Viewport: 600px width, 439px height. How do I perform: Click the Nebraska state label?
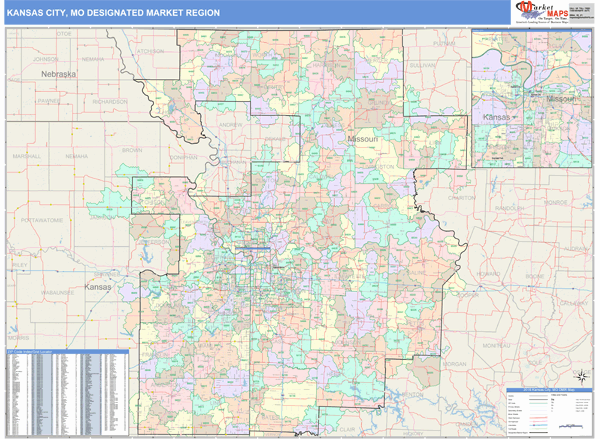tap(59, 74)
